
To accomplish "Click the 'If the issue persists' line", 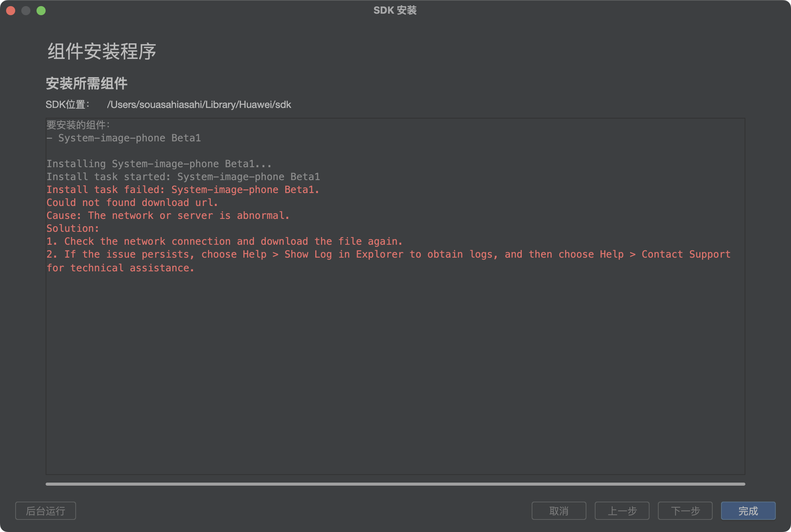I will [388, 254].
